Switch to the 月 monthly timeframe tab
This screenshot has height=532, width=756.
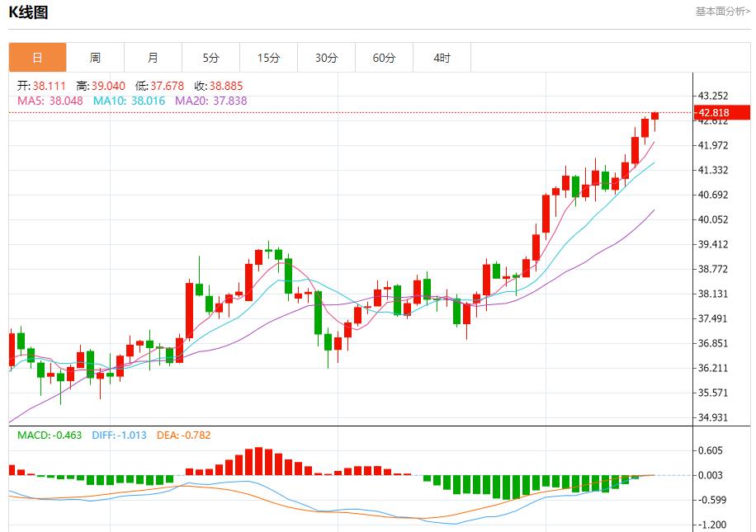pyautogui.click(x=152, y=57)
